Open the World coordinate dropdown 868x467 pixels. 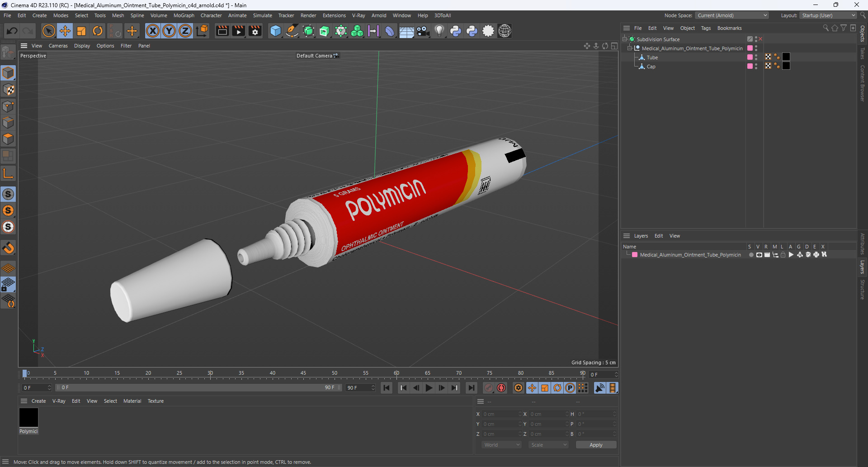(502, 445)
